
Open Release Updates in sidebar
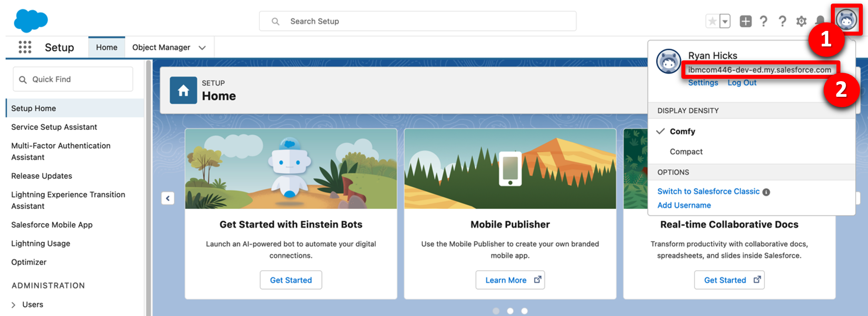coord(42,176)
